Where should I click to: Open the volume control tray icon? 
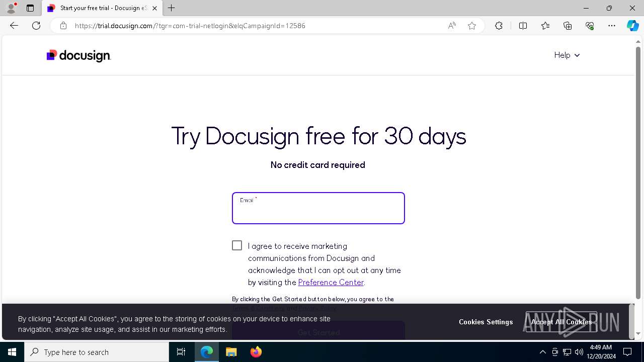point(579,352)
